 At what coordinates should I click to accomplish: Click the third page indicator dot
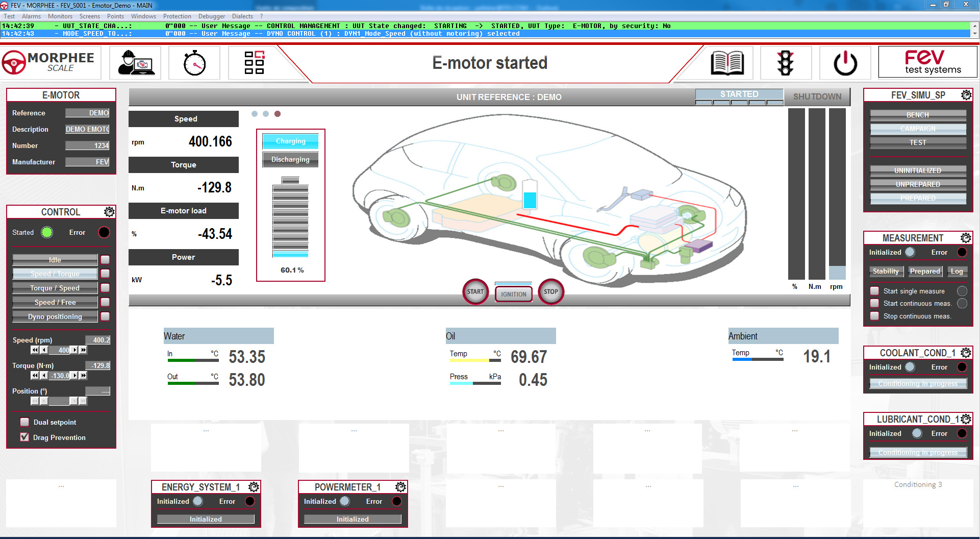[278, 114]
